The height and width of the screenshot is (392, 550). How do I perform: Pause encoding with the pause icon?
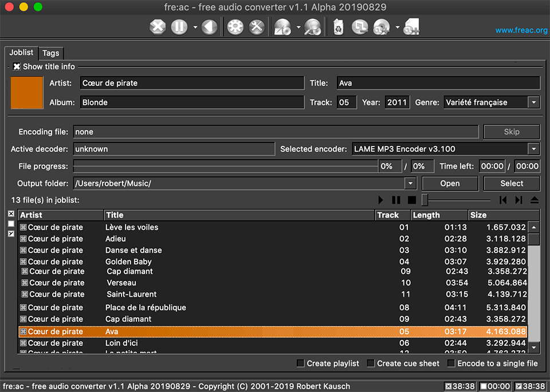point(179,26)
